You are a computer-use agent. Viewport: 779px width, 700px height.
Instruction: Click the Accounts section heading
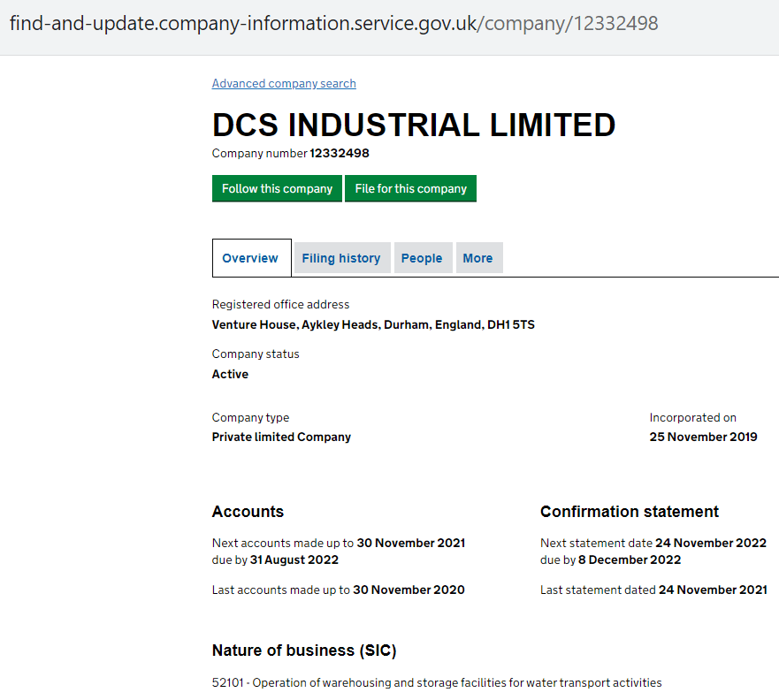[x=248, y=512]
